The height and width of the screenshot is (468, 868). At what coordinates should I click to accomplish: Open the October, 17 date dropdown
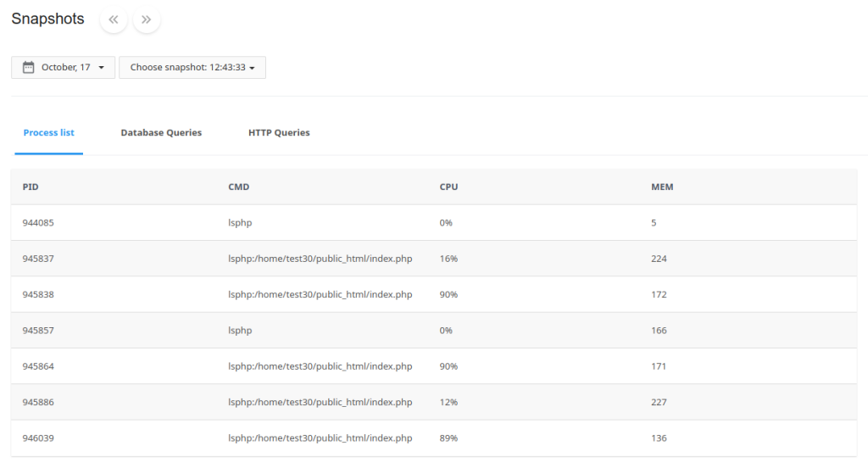click(63, 67)
